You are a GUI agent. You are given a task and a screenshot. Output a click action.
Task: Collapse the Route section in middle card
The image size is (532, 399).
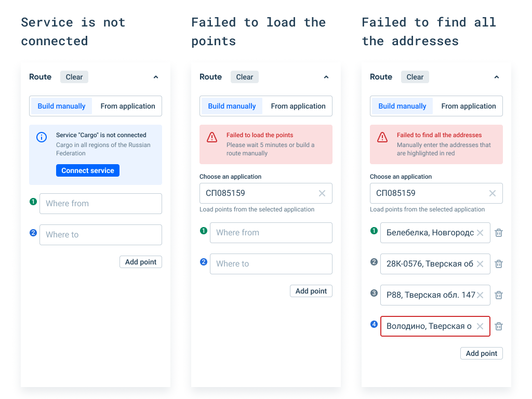point(326,77)
